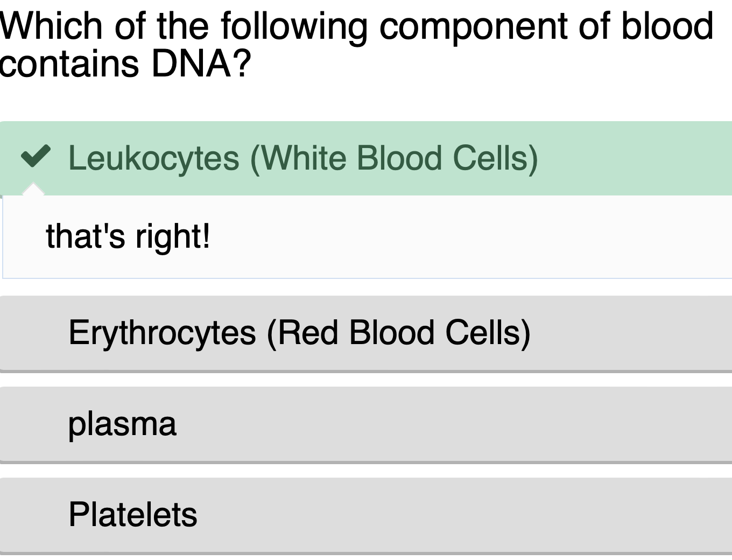Click the word "Platelets" in the last option

[x=133, y=515]
